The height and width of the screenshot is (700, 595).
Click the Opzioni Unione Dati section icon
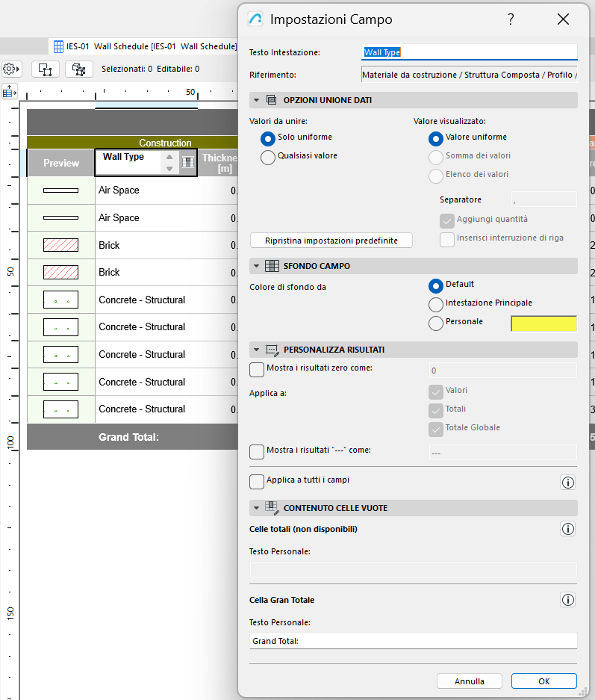click(271, 100)
